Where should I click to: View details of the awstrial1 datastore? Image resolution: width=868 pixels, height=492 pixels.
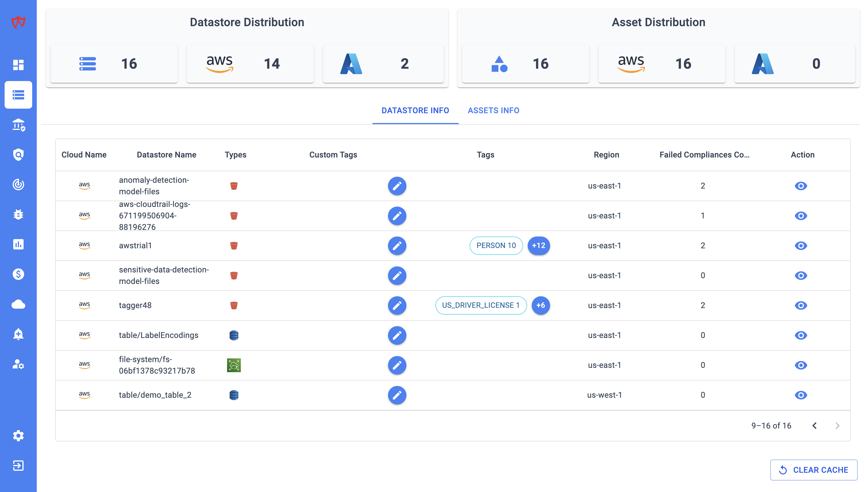(801, 246)
